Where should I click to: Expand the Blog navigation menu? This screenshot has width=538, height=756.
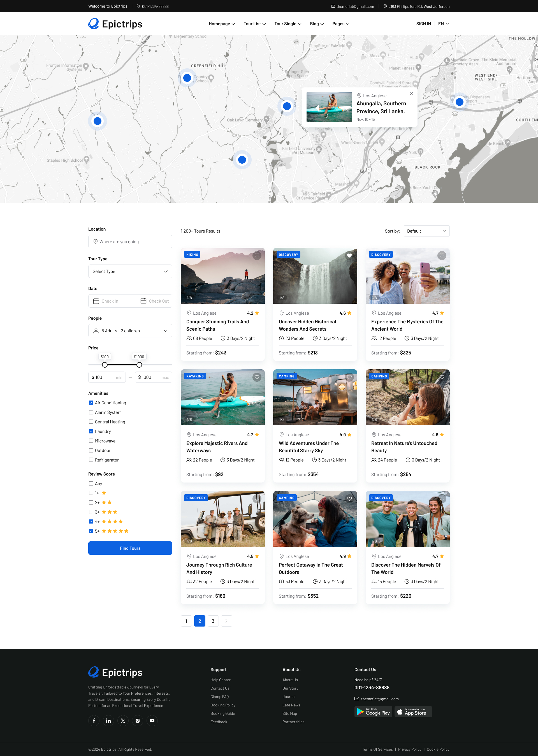coord(316,24)
